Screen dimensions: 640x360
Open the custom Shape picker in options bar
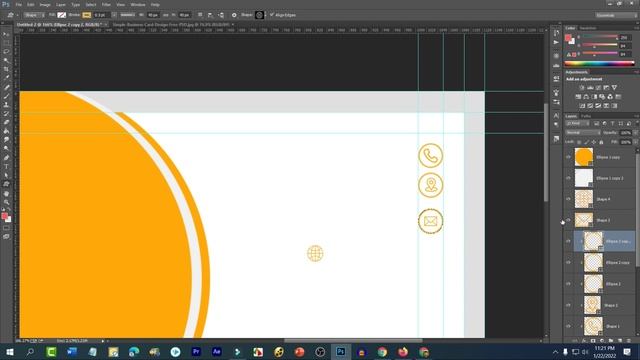tap(260, 15)
